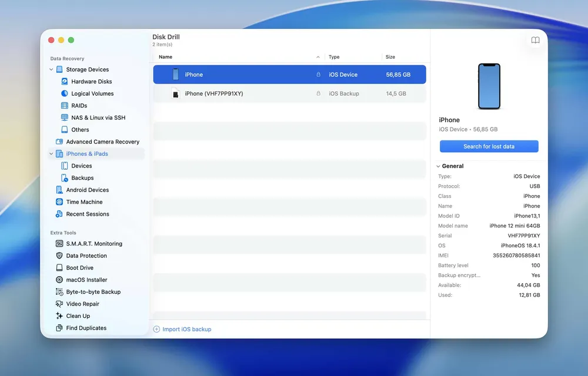Screen dimensions: 588x376
Task: Open NAS & Linux via SSH
Action: 97,117
